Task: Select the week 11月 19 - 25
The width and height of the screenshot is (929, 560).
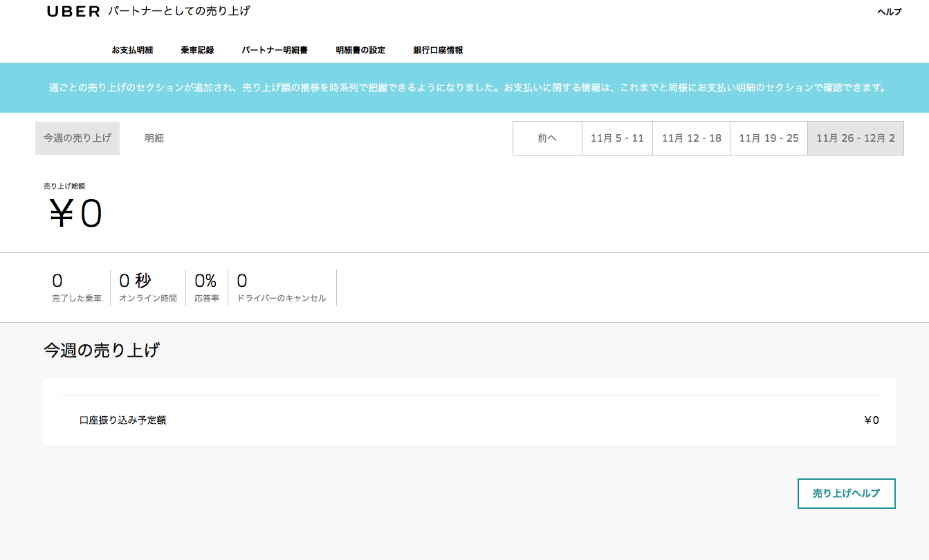Action: pos(769,138)
